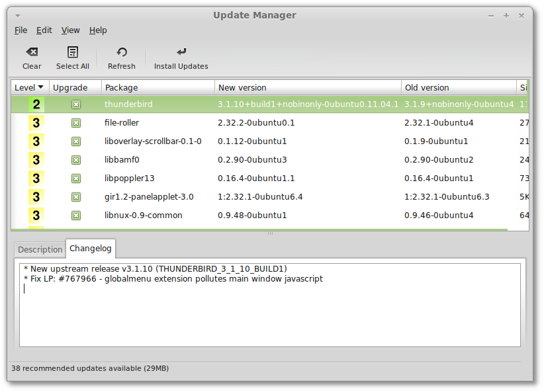Click the New upstream release v3.1.10 line
Image resolution: width=544 pixels, height=392 pixels.
155,269
